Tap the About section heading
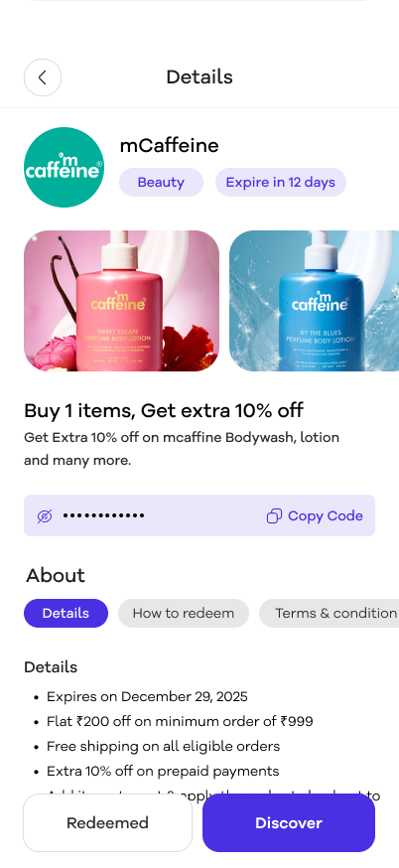Screen dimensions: 399x868 coord(56,576)
